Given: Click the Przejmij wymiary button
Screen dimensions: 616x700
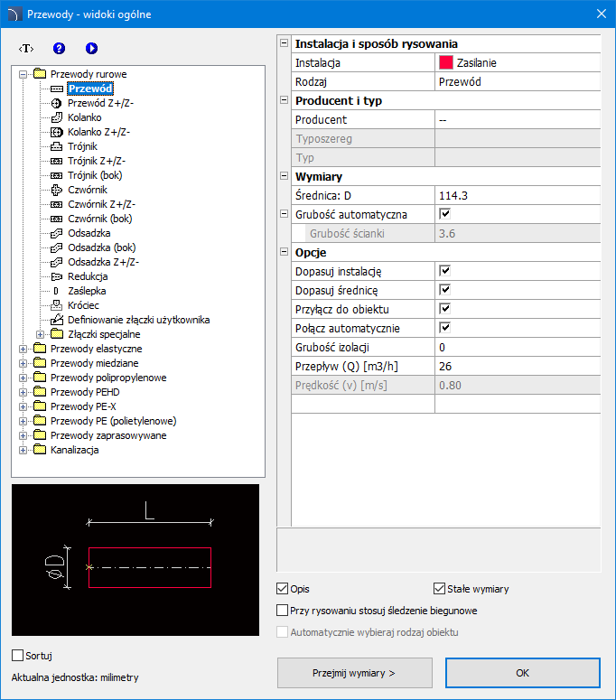Looking at the screenshot, I should pos(354,673).
